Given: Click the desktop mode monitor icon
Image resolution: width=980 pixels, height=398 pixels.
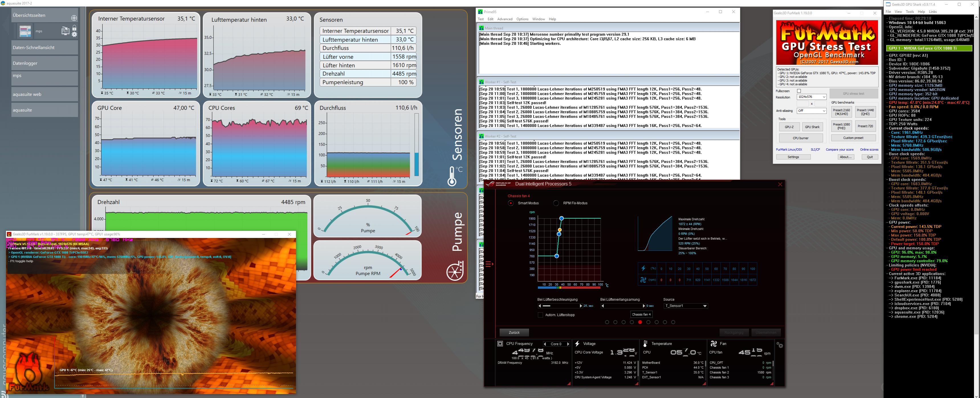Looking at the screenshot, I should coord(65,31).
